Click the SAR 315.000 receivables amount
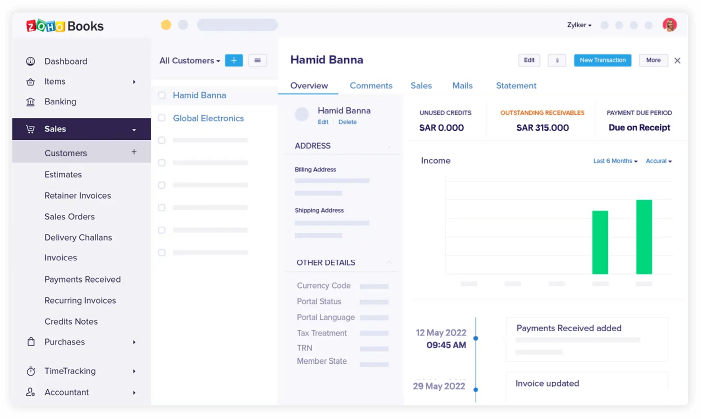 (x=542, y=128)
